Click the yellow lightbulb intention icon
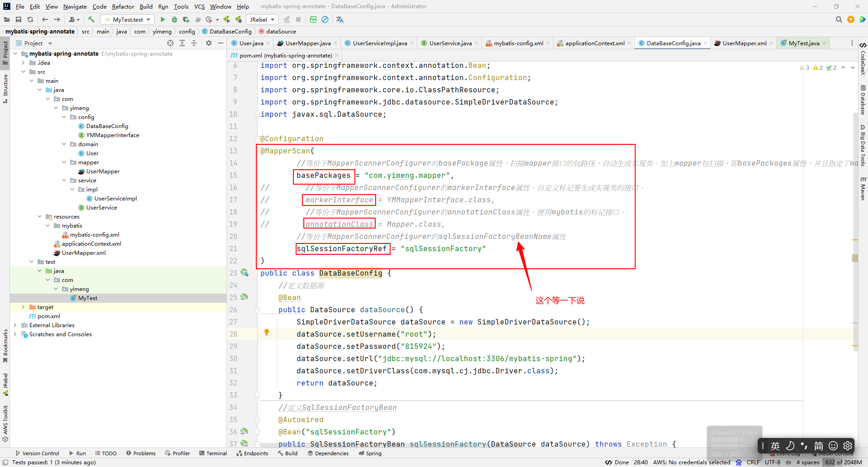This screenshot has height=467, width=868. click(267, 333)
